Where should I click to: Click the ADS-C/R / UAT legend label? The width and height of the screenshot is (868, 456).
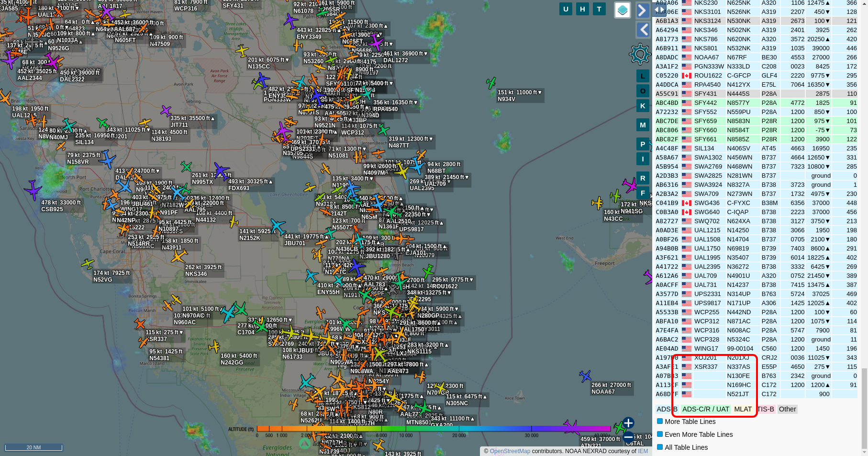tap(706, 409)
